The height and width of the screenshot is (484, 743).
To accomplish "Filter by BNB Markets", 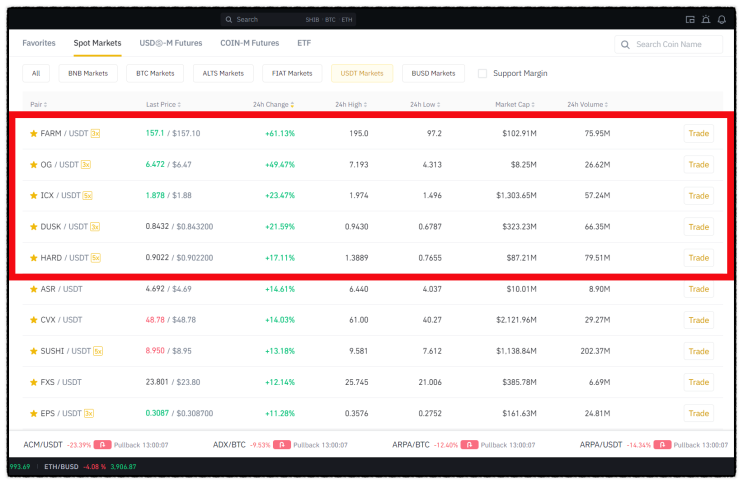I will [x=88, y=73].
